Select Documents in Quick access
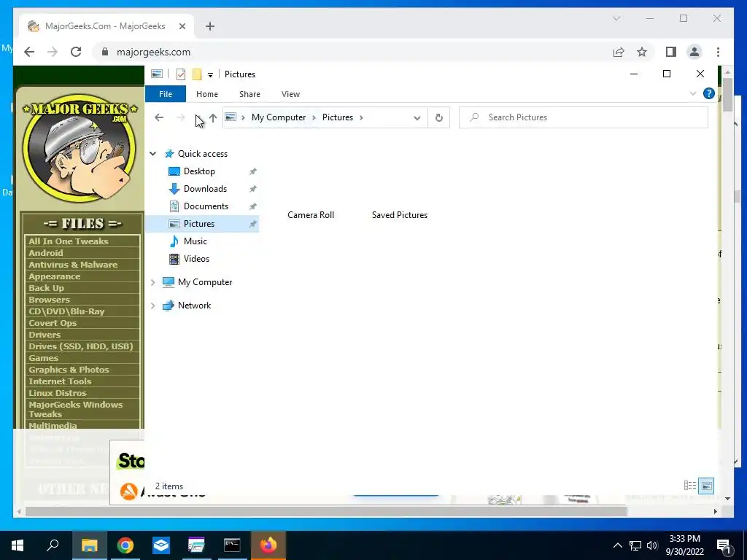Screen dimensions: 747x560 [206, 206]
